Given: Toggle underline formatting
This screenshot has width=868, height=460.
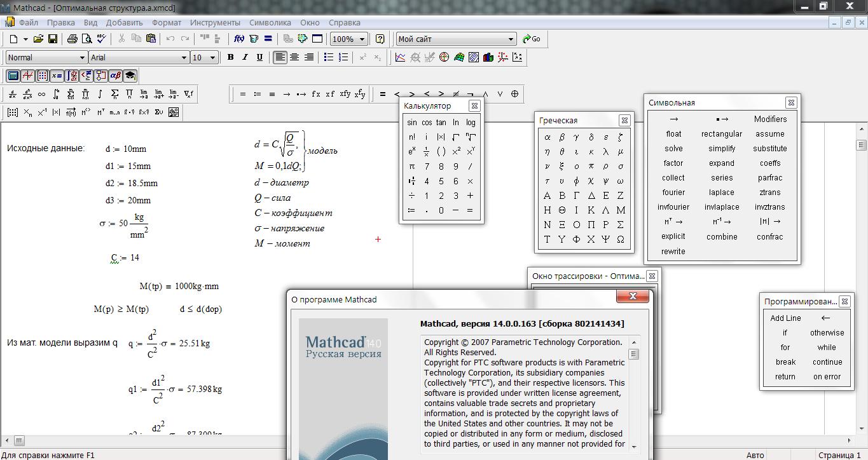Looking at the screenshot, I should pos(259,57).
